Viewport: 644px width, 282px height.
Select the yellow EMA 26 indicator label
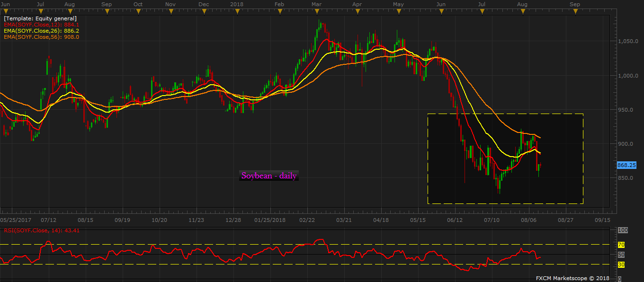41,31
